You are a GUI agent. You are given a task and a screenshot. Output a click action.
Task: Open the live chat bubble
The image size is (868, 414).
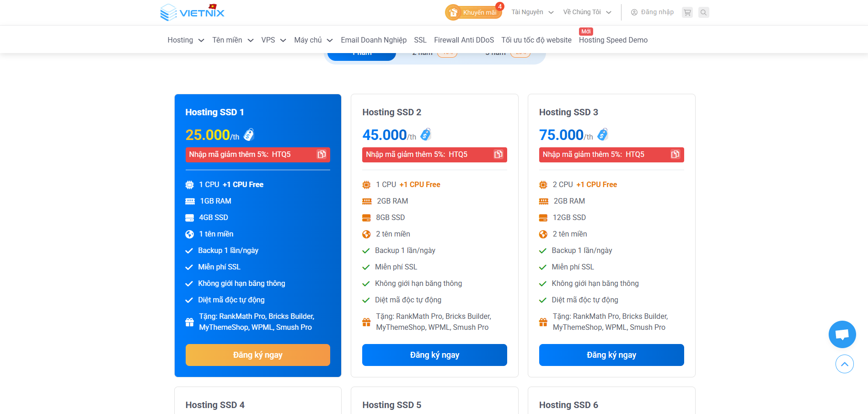pos(842,334)
